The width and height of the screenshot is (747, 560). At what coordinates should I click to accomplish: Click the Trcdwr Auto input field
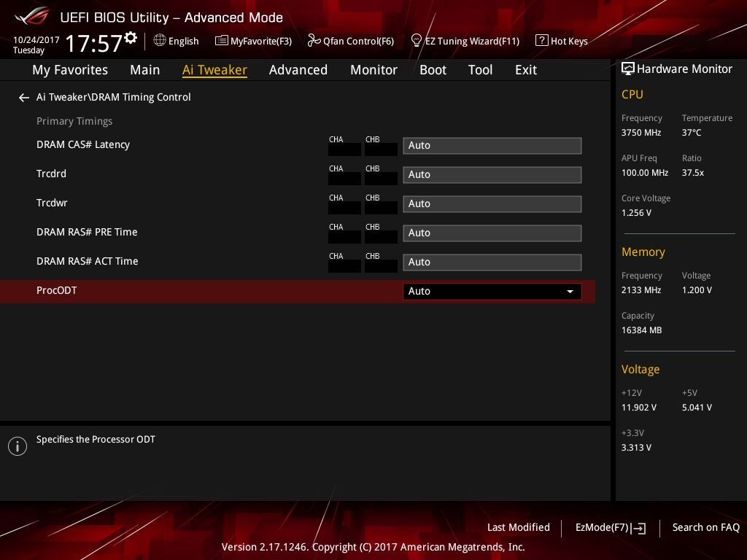click(492, 204)
